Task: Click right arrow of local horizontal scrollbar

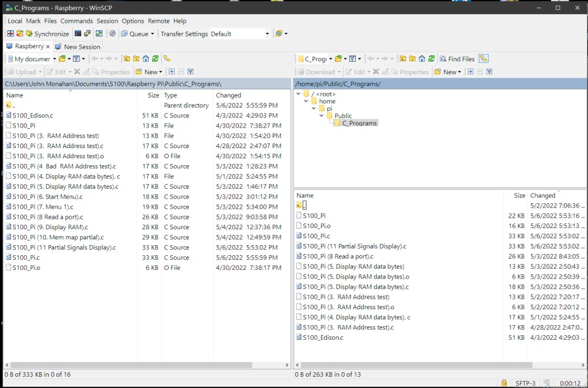Action: pyautogui.click(x=287, y=364)
